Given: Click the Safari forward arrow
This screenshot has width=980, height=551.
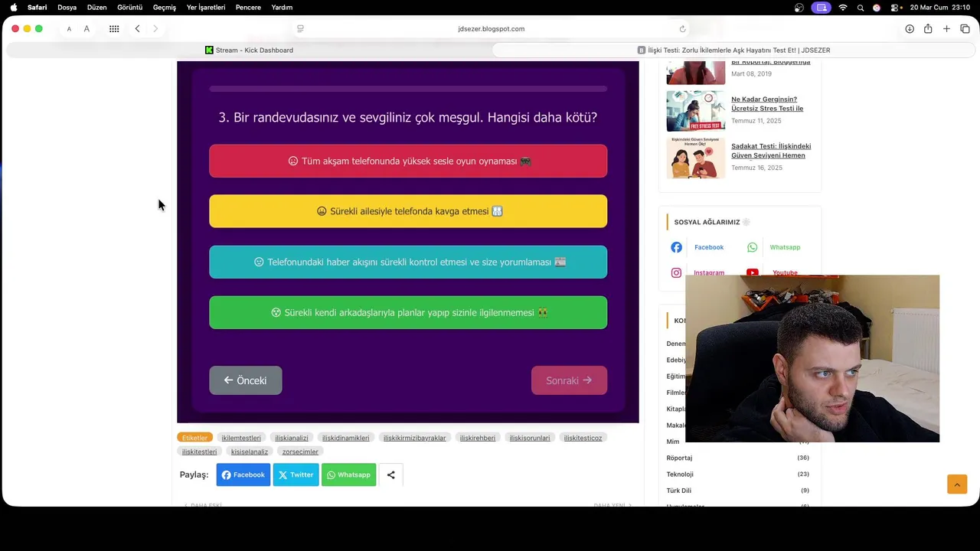Looking at the screenshot, I should point(155,29).
